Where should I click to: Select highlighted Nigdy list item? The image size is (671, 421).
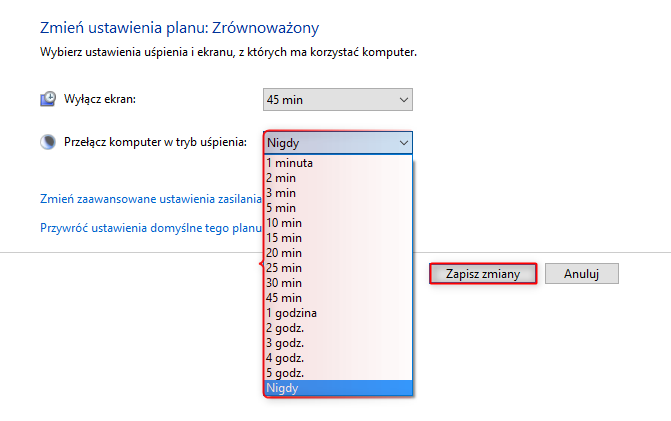[338, 388]
